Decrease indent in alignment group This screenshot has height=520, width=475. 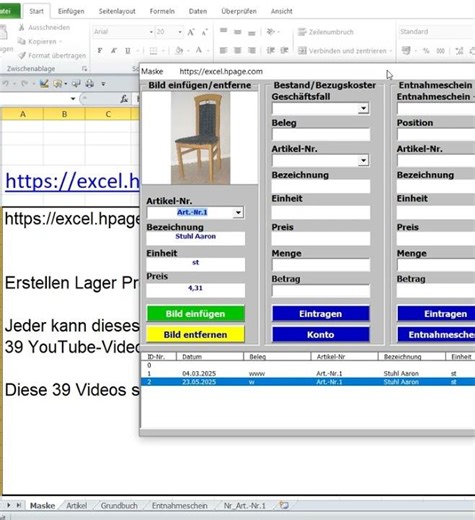point(271,50)
